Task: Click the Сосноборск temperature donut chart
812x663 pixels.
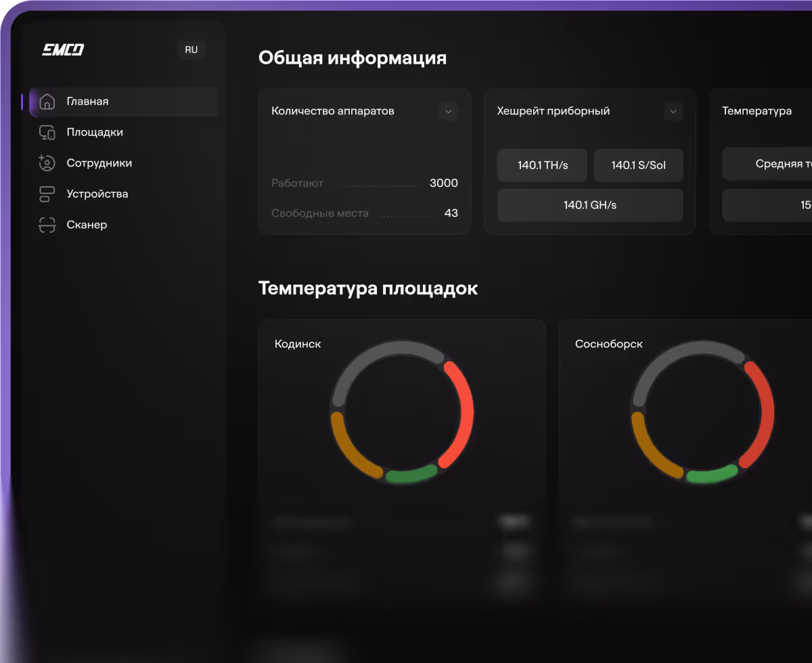Action: coord(702,413)
